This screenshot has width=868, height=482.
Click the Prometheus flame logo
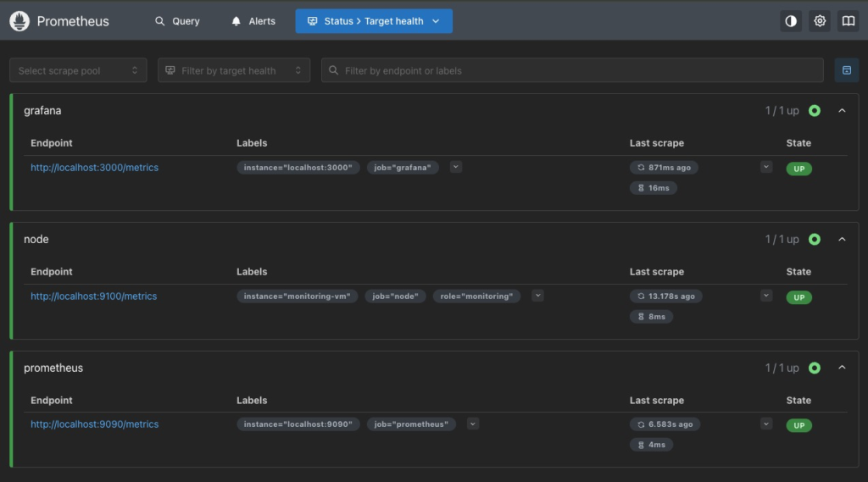click(x=19, y=21)
